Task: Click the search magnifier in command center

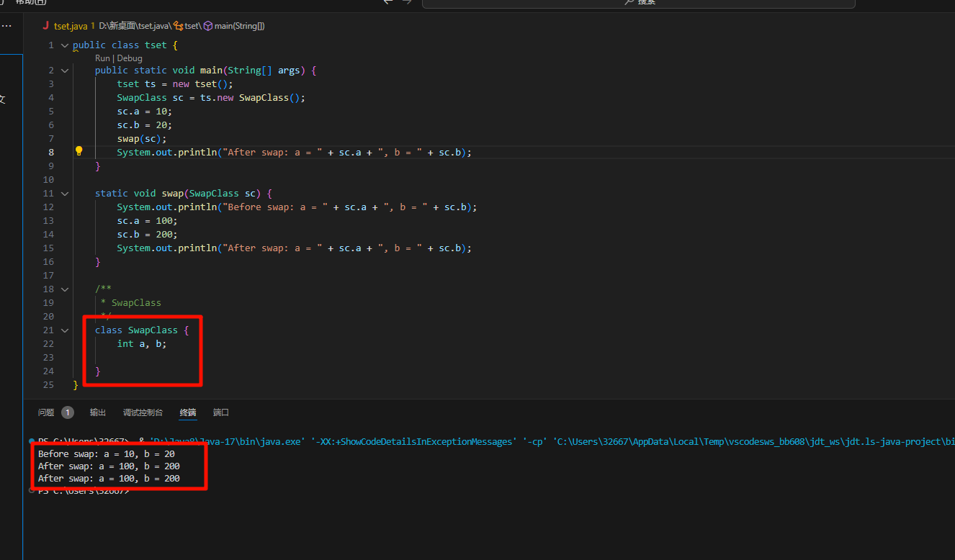Action: (x=629, y=2)
